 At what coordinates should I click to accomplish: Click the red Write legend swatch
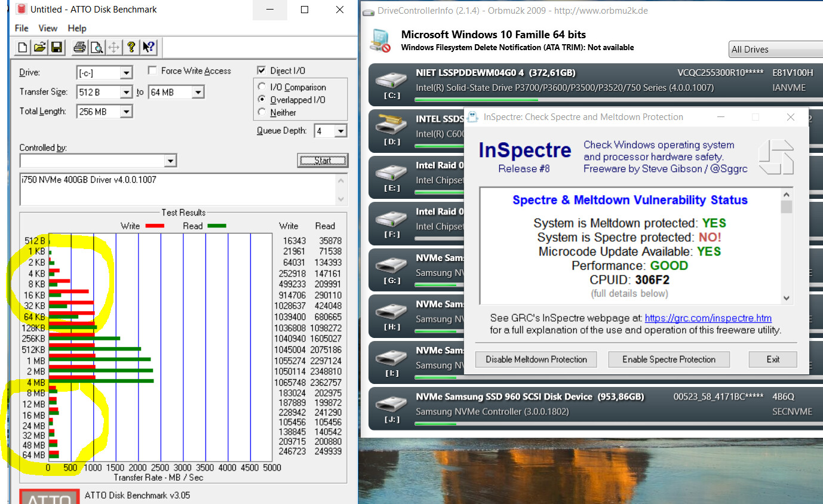coord(155,226)
